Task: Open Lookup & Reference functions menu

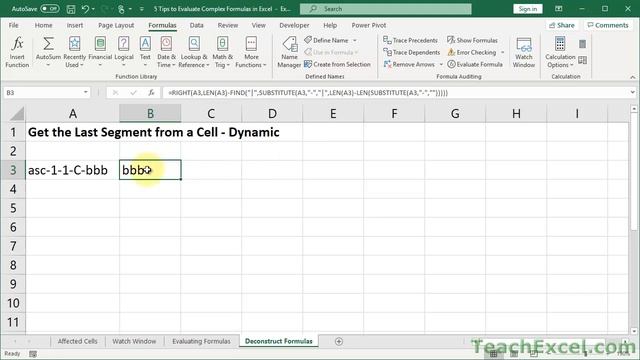Action: (194, 52)
